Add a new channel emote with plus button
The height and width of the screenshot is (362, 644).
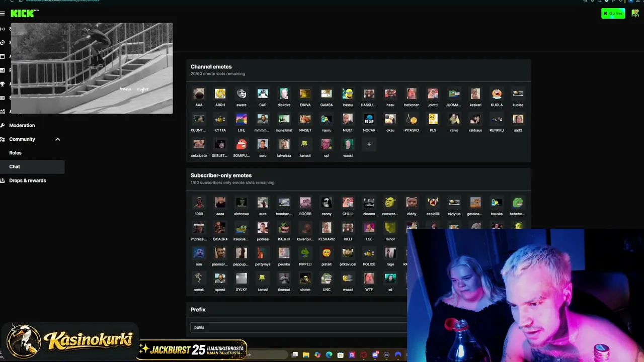pyautogui.click(x=369, y=144)
